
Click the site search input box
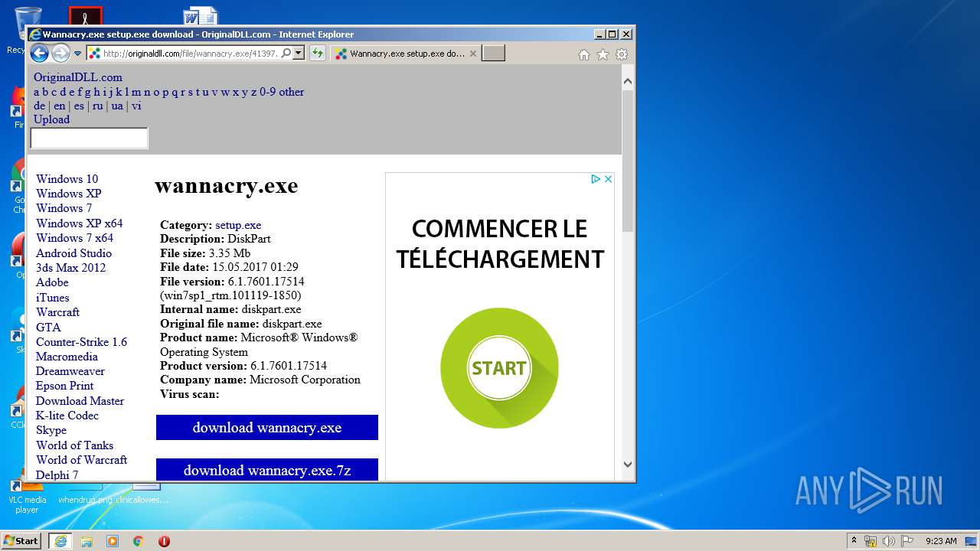tap(89, 139)
